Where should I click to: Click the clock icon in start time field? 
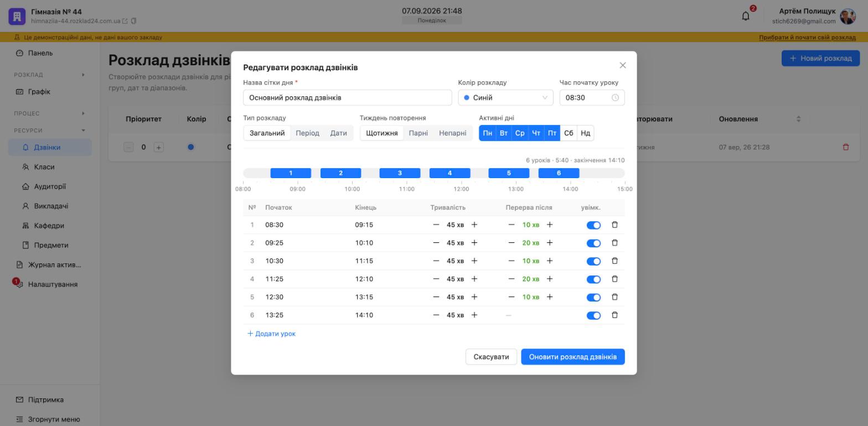tap(615, 97)
